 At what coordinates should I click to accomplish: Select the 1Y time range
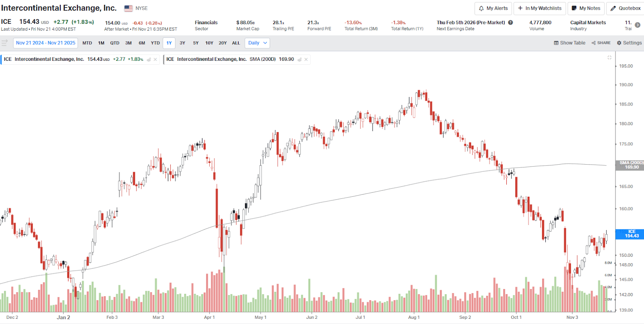pyautogui.click(x=169, y=43)
